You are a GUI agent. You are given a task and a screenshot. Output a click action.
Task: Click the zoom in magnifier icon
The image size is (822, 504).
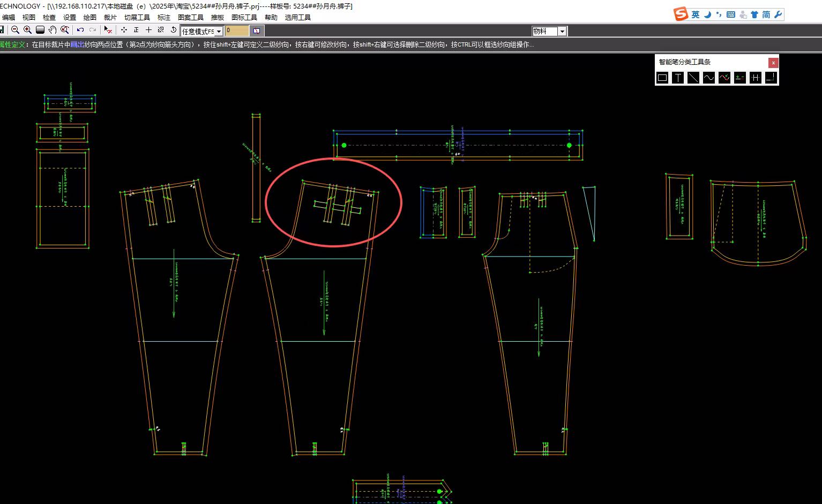click(x=27, y=31)
